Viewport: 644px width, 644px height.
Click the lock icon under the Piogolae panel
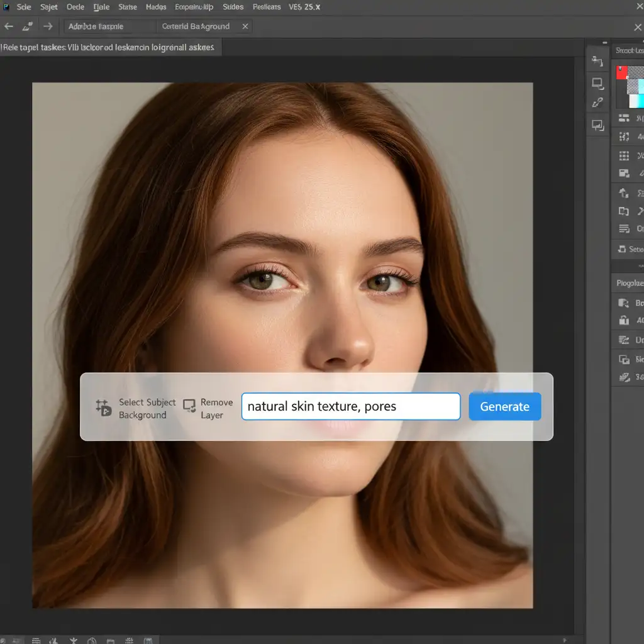(x=624, y=320)
